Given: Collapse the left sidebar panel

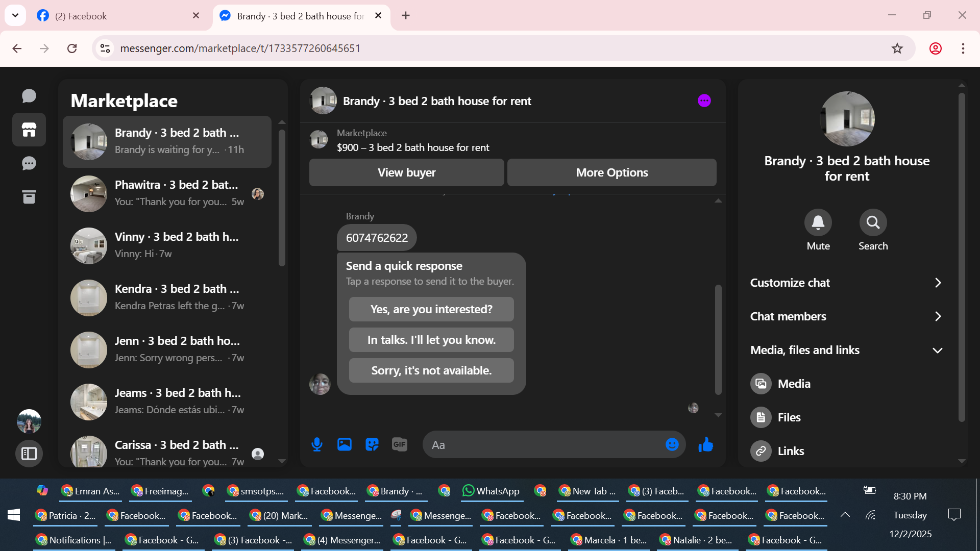Looking at the screenshot, I should point(29,454).
